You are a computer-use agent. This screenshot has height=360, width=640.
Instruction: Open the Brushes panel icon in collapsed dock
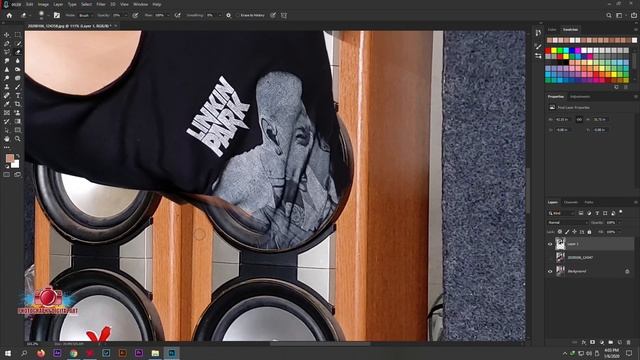[x=538, y=47]
